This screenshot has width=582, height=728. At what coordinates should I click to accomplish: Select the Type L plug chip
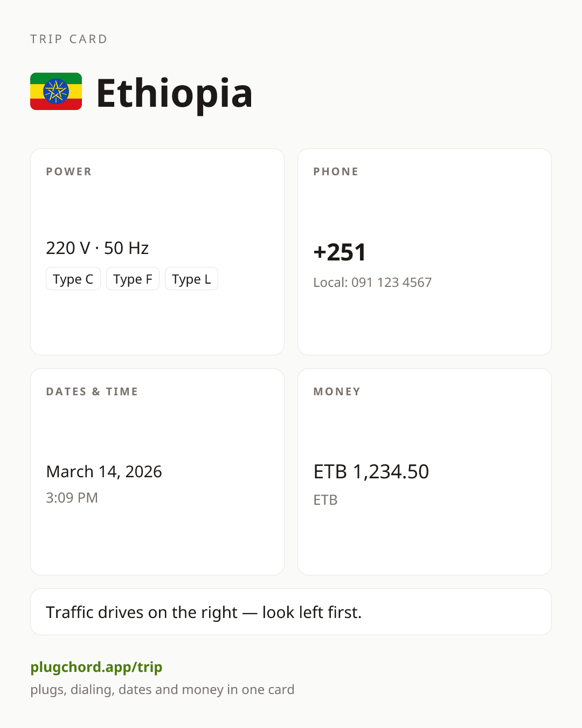click(191, 279)
